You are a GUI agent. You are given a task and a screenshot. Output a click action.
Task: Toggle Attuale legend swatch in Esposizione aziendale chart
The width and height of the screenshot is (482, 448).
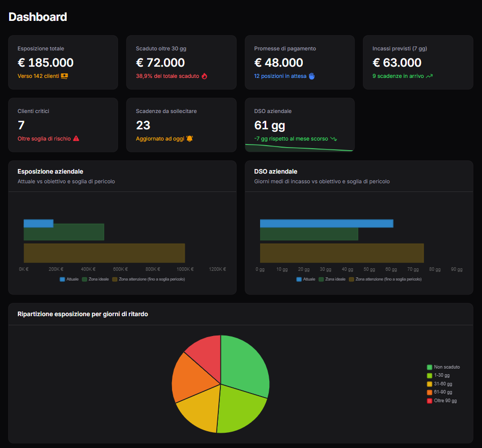click(x=63, y=279)
